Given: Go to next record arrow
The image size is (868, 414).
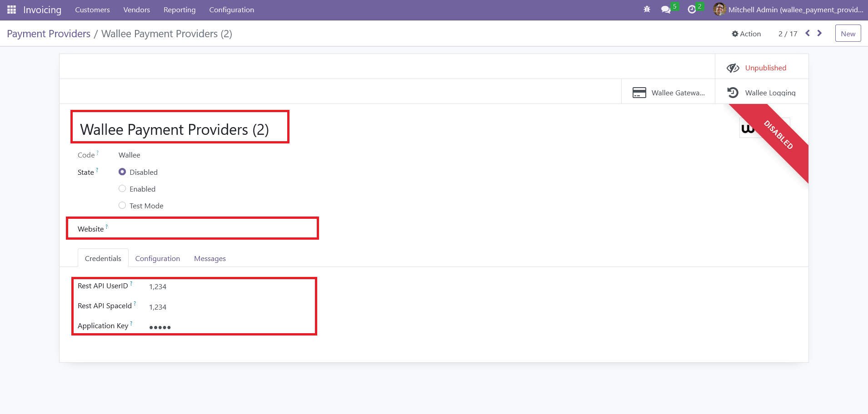Looking at the screenshot, I should pyautogui.click(x=819, y=33).
